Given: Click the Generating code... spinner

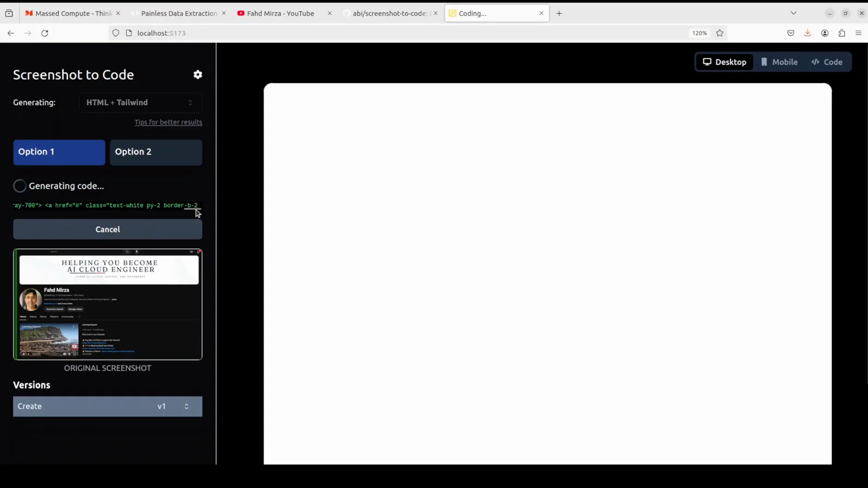Looking at the screenshot, I should pos(20,186).
